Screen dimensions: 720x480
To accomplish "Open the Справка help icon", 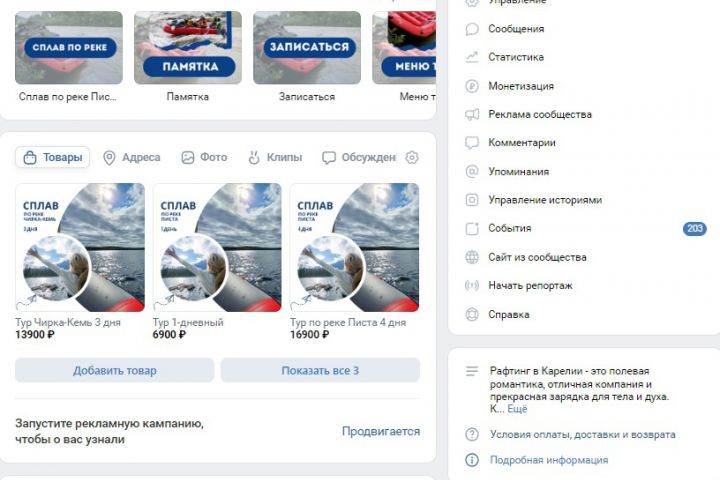I will 472,315.
